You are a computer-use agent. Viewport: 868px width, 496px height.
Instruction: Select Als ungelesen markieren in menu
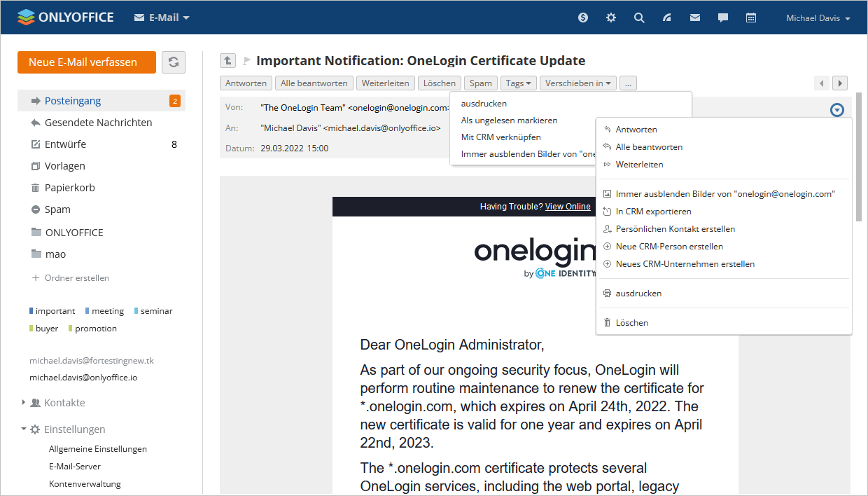[509, 120]
